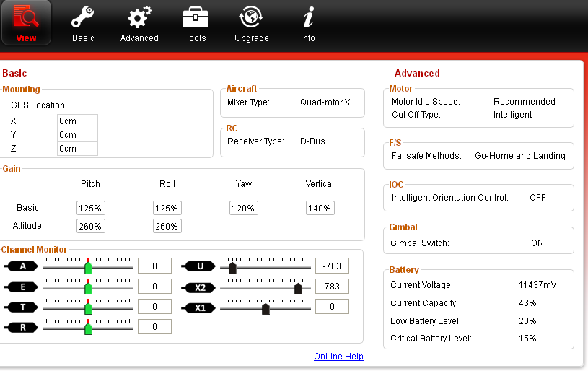Click the Gimbal Switch ON value
The height and width of the screenshot is (371, 588).
click(x=537, y=243)
